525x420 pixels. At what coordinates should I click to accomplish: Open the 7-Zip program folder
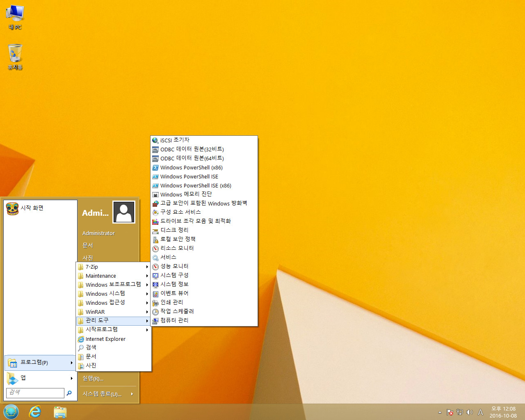(x=114, y=267)
